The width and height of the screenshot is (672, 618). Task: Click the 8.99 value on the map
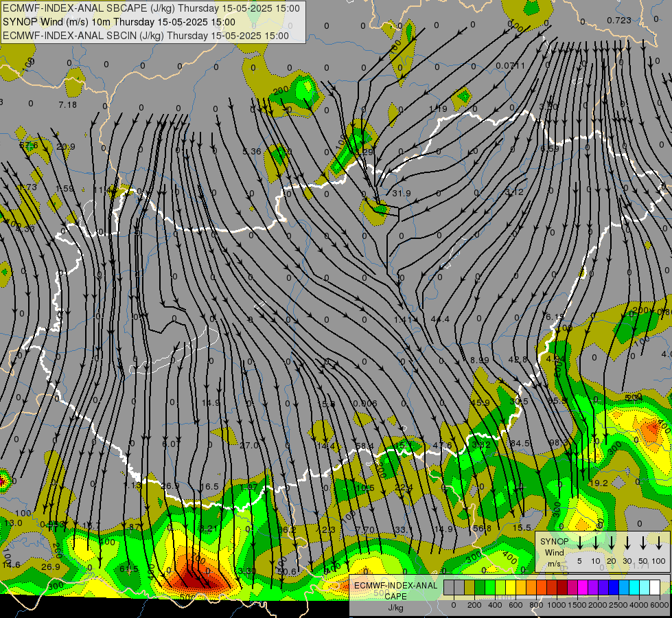click(x=479, y=360)
